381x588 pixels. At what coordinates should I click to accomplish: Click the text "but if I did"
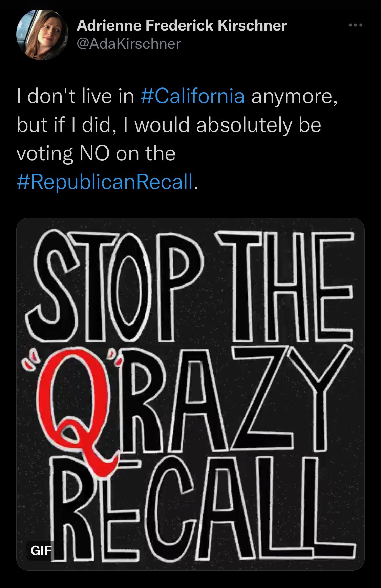tap(64, 125)
